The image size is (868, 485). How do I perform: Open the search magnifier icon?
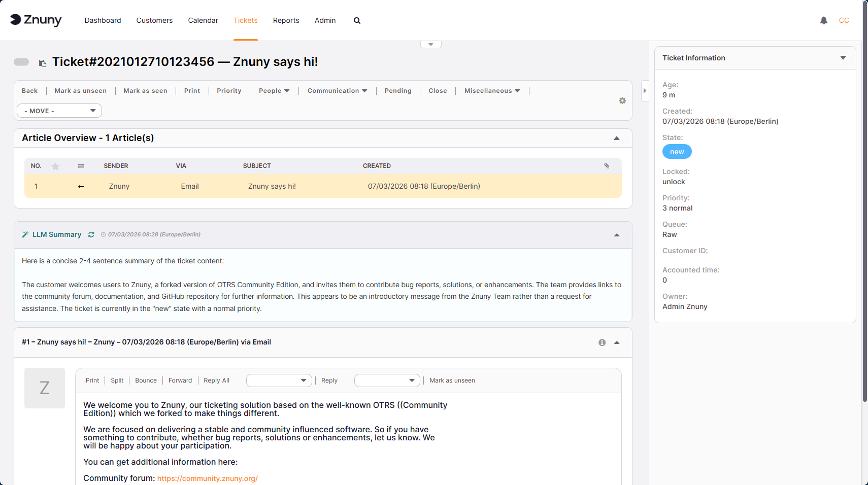(357, 21)
